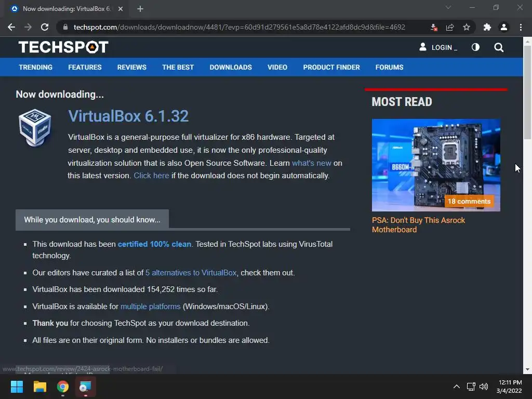
Task: Click the "While you download, you should know..." tab
Action: point(92,220)
